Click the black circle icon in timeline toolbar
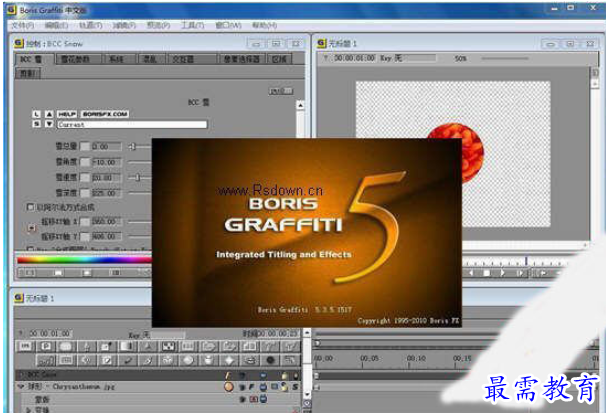The height and width of the screenshot is (420, 606). pos(270,360)
